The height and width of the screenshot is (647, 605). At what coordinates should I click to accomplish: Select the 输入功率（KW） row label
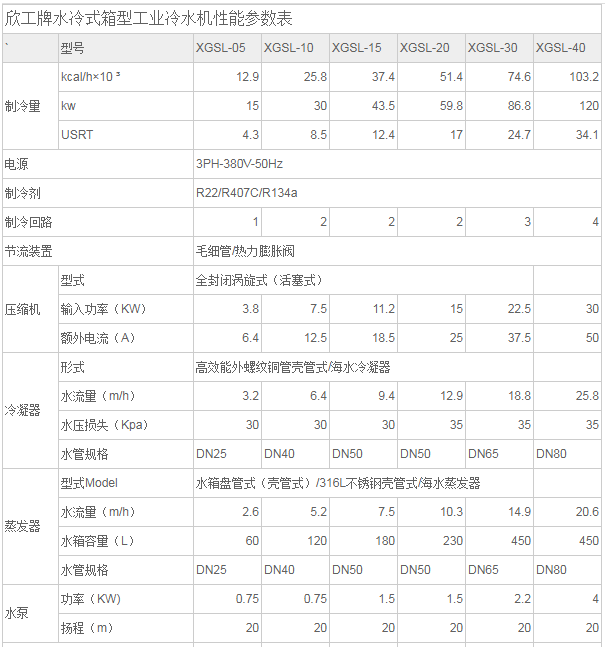(104, 309)
